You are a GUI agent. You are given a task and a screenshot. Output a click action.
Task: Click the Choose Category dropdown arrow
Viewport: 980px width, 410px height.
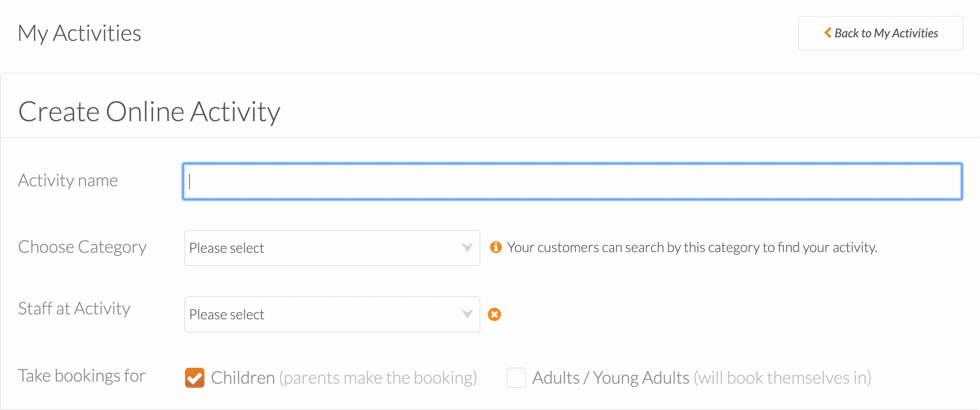[x=467, y=248]
